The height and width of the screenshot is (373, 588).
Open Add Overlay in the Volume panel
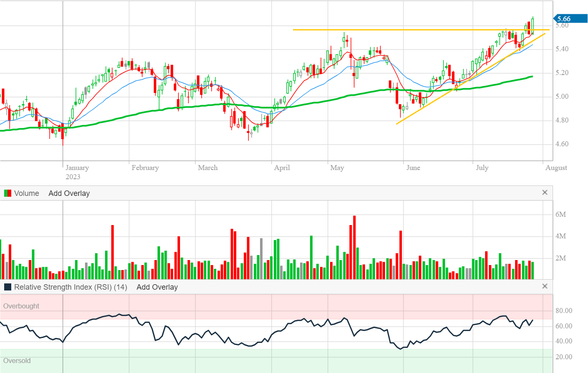69,193
